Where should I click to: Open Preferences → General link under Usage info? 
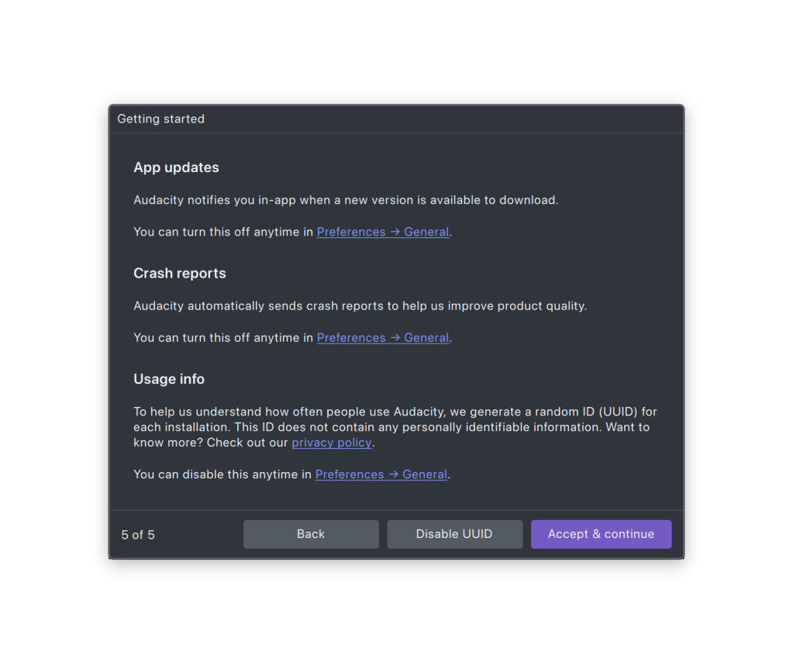pos(381,474)
